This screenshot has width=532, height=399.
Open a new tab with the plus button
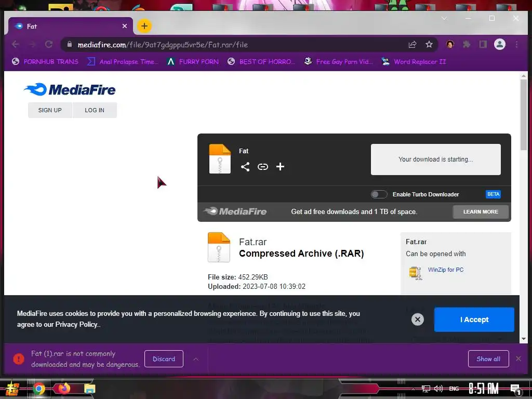point(144,26)
